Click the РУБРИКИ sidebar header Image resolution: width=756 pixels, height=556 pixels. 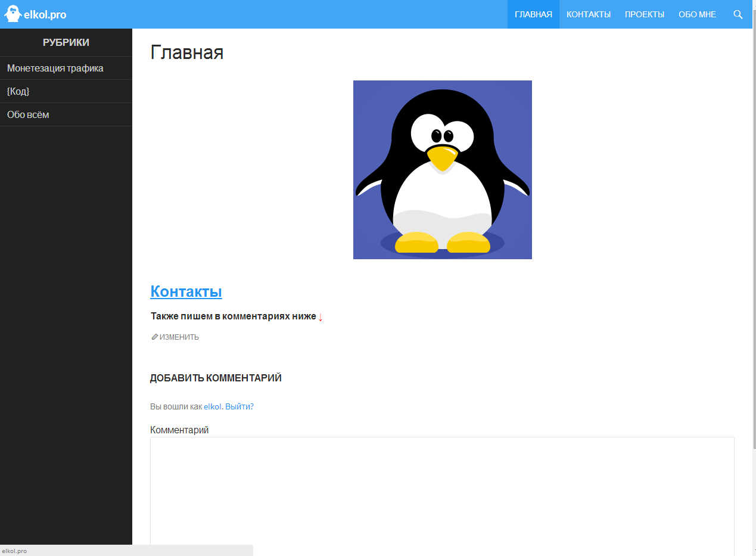pos(66,42)
